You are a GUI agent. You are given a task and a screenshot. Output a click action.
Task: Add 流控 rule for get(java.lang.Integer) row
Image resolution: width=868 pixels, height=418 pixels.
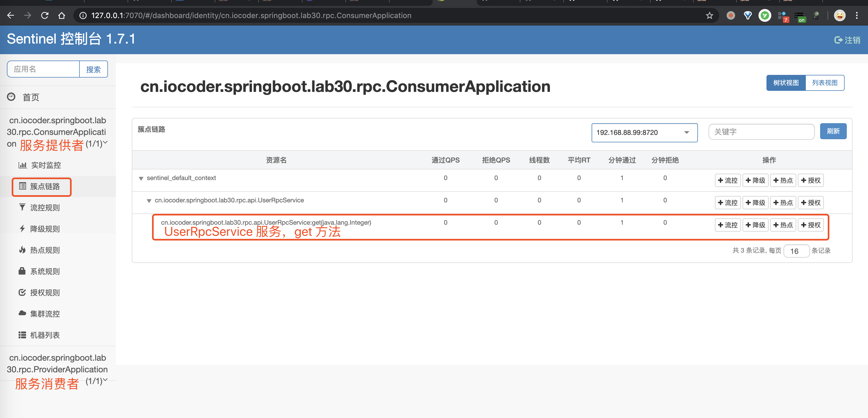tap(727, 225)
